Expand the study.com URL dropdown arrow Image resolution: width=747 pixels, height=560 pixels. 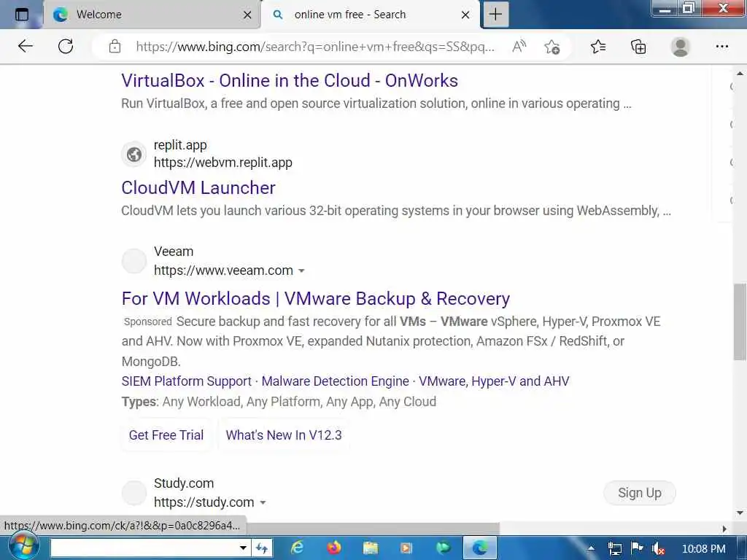point(263,503)
